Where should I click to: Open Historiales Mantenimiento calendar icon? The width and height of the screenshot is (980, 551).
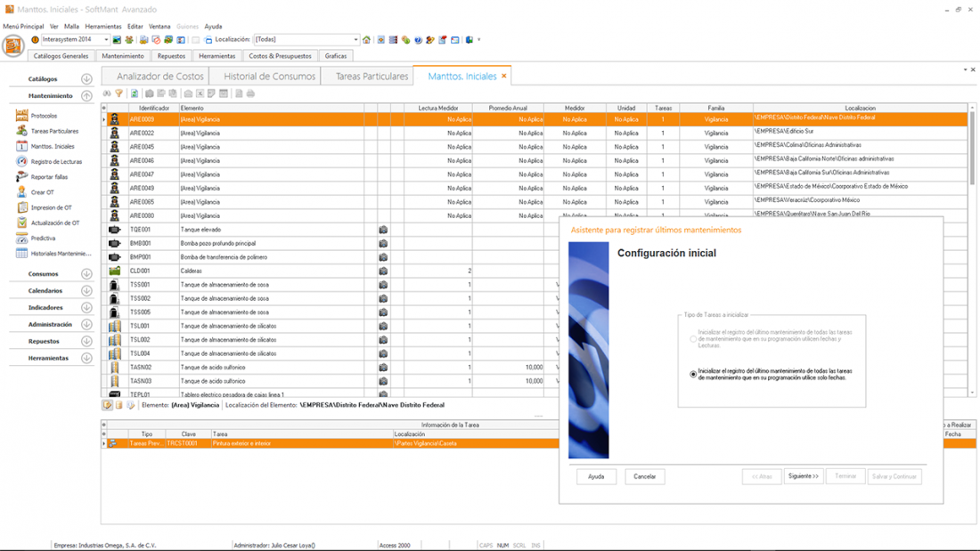coord(22,254)
